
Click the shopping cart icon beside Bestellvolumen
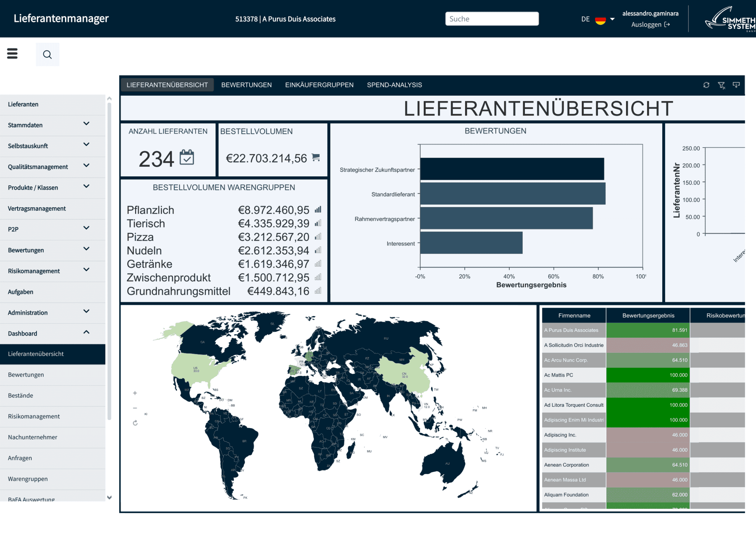[x=316, y=158]
